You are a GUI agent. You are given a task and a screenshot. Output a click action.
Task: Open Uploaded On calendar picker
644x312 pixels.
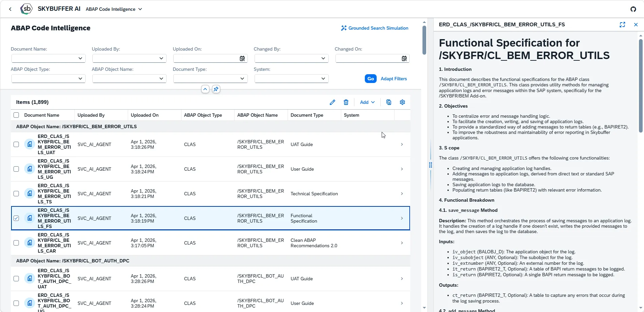pyautogui.click(x=242, y=59)
